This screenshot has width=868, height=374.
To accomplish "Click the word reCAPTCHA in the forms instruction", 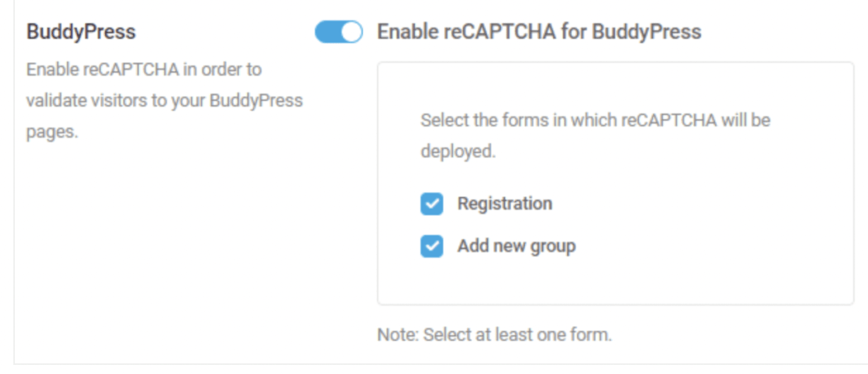I will point(668,120).
